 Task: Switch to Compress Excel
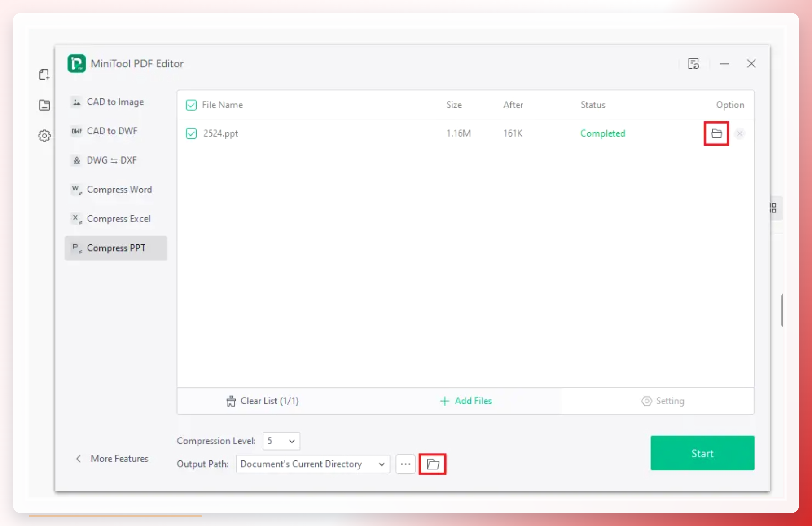click(x=116, y=219)
